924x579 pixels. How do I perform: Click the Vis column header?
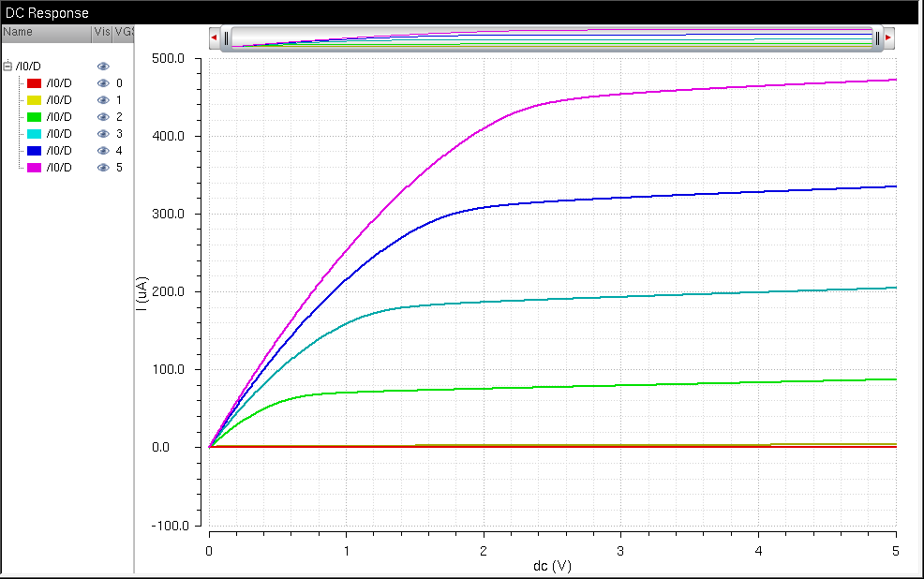click(102, 32)
